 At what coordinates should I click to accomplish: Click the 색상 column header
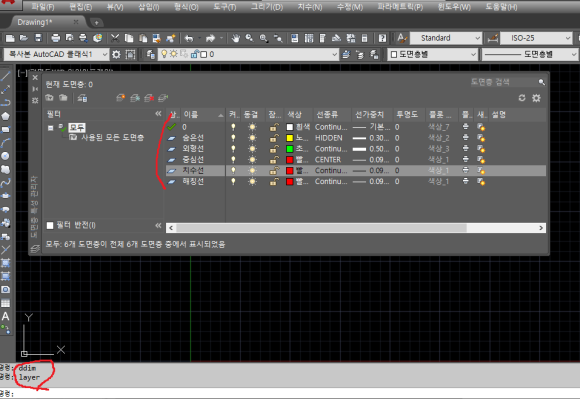click(298, 115)
